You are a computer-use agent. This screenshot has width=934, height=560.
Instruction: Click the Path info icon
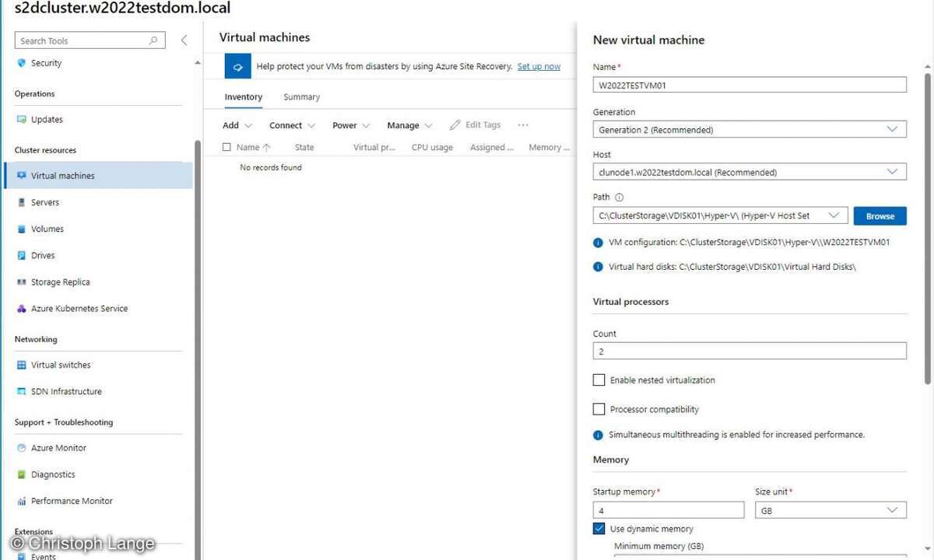(x=620, y=198)
